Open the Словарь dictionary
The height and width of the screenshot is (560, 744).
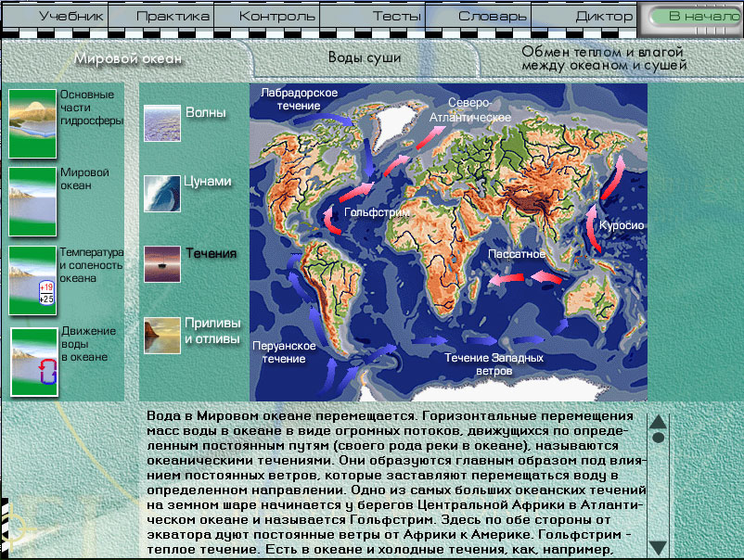[x=479, y=16]
